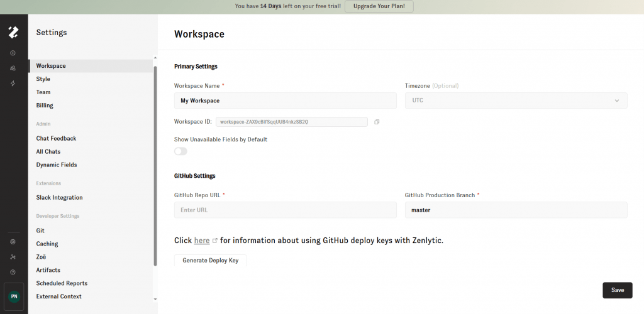Click the 'Admin' section label

[43, 124]
